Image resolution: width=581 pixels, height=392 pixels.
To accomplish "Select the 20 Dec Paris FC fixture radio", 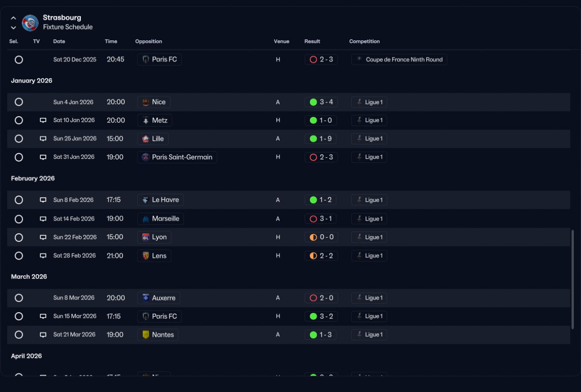I will tap(19, 59).
